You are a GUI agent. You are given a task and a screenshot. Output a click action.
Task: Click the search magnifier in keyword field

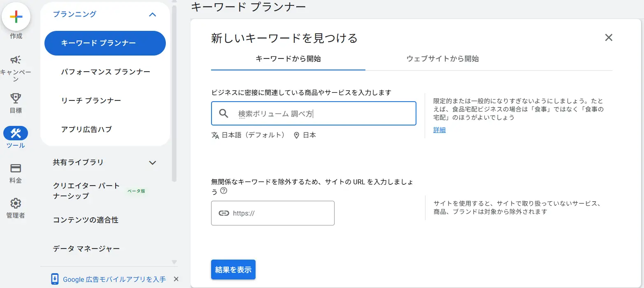click(x=223, y=114)
